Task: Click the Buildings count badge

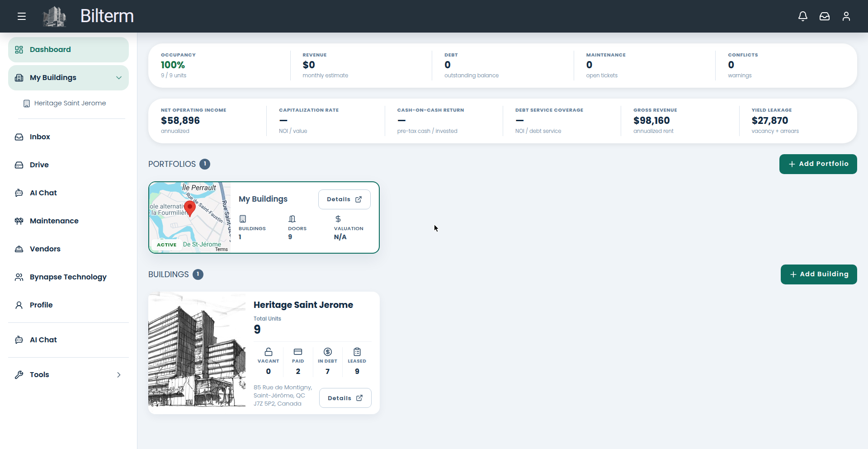Action: [x=198, y=274]
